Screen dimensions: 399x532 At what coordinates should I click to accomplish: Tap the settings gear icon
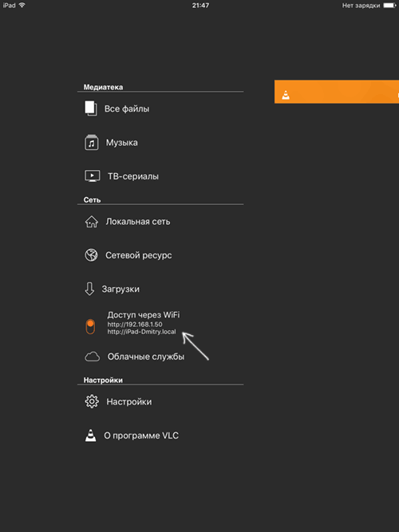click(92, 402)
